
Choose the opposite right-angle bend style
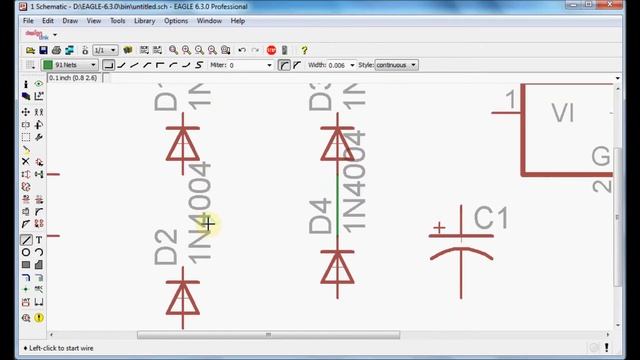tap(160, 65)
